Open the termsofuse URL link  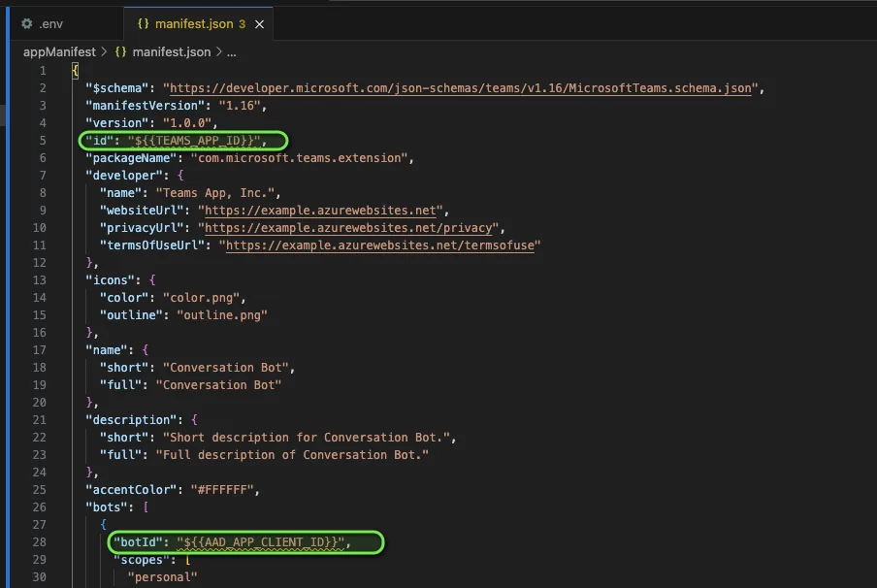coord(379,245)
